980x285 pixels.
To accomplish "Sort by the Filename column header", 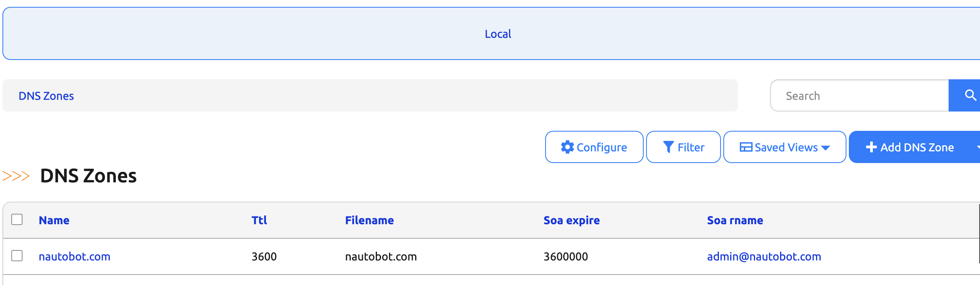I will click(369, 220).
